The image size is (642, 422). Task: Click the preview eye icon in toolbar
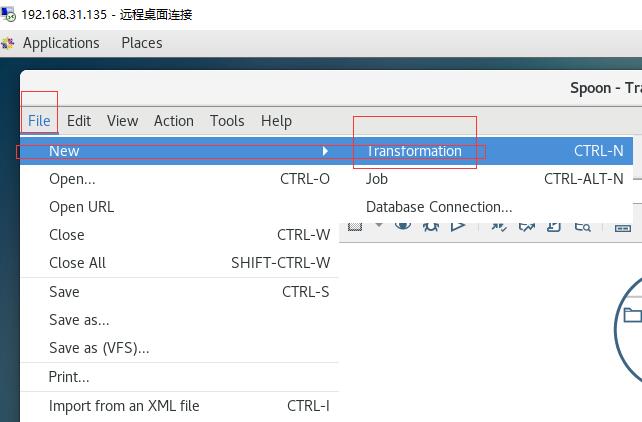coord(403,226)
